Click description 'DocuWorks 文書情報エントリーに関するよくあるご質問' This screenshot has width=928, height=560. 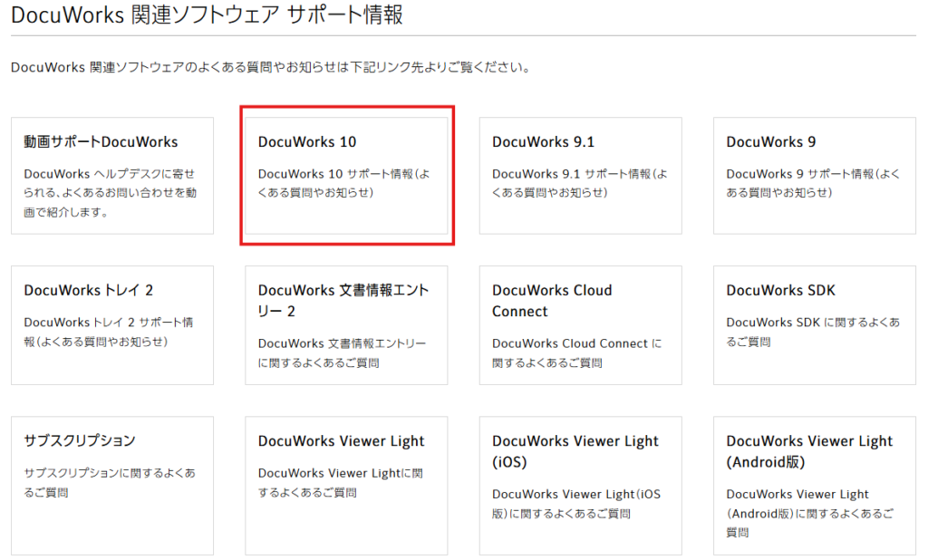[x=342, y=352]
